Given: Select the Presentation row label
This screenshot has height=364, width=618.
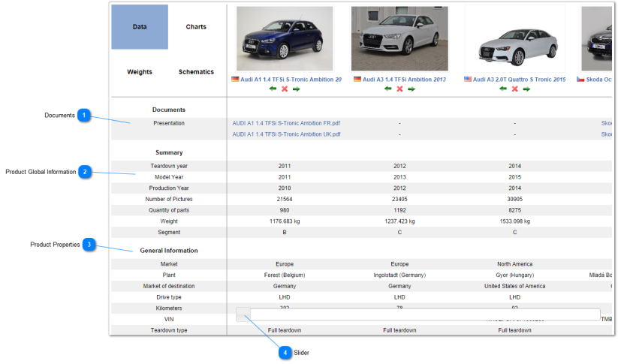Looking at the screenshot, I should pyautogui.click(x=169, y=123).
